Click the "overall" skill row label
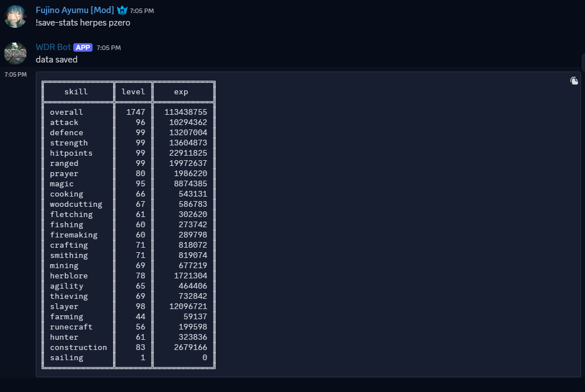The height and width of the screenshot is (392, 585). (x=66, y=112)
